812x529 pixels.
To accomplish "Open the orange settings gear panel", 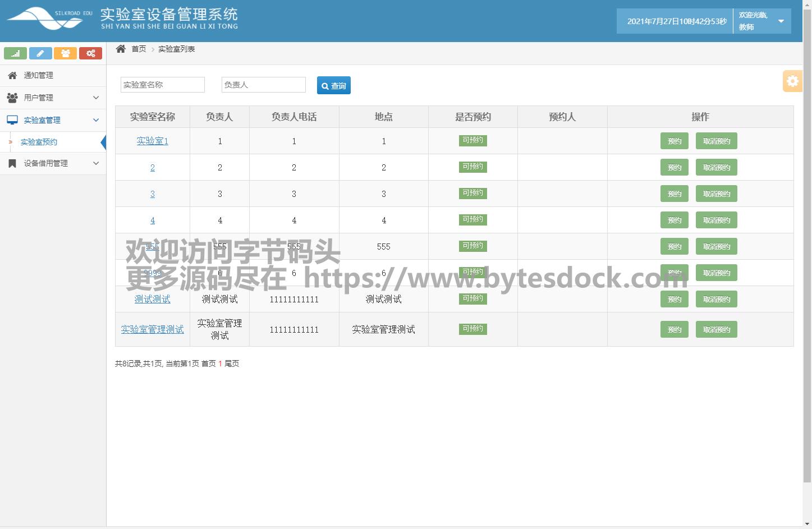I will tap(792, 81).
